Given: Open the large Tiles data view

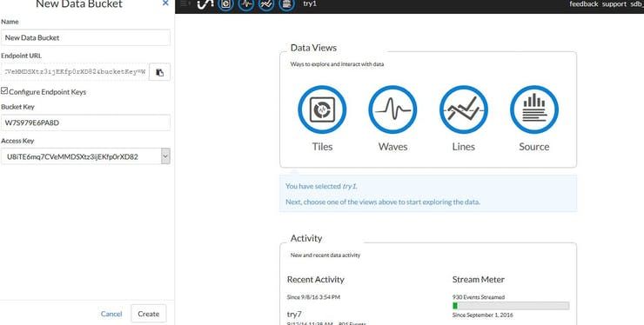Looking at the screenshot, I should click(x=322, y=109).
